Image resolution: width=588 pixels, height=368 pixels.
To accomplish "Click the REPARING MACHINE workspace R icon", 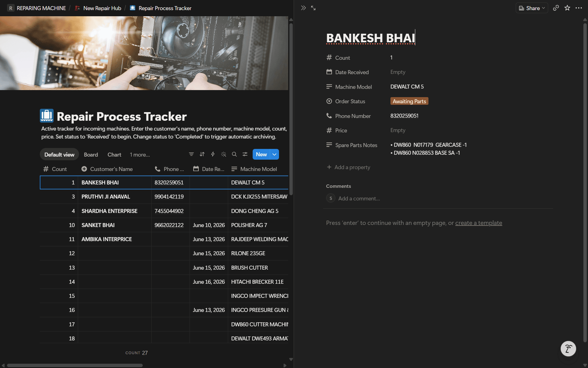I will click(11, 8).
